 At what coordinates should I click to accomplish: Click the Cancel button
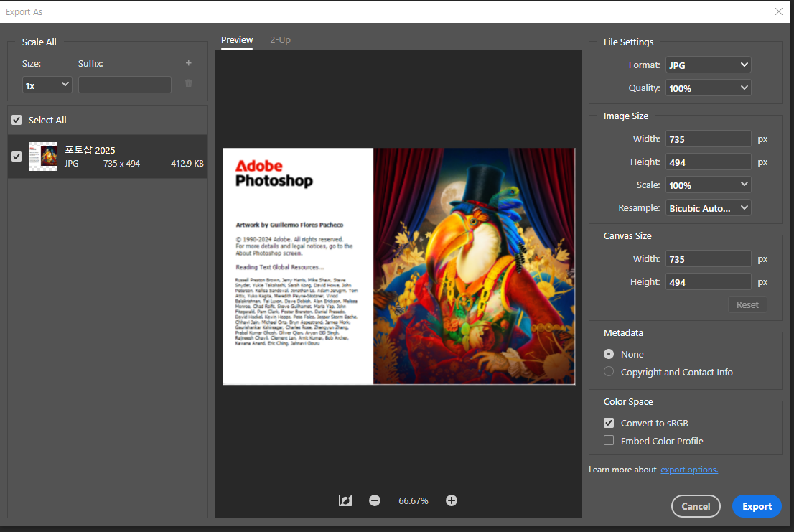(x=696, y=506)
